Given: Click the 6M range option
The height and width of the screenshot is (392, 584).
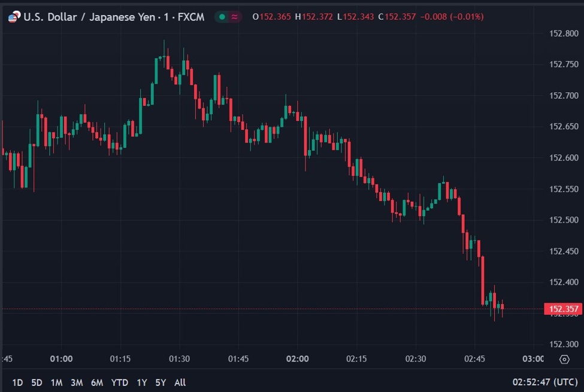Looking at the screenshot, I should pyautogui.click(x=96, y=382).
